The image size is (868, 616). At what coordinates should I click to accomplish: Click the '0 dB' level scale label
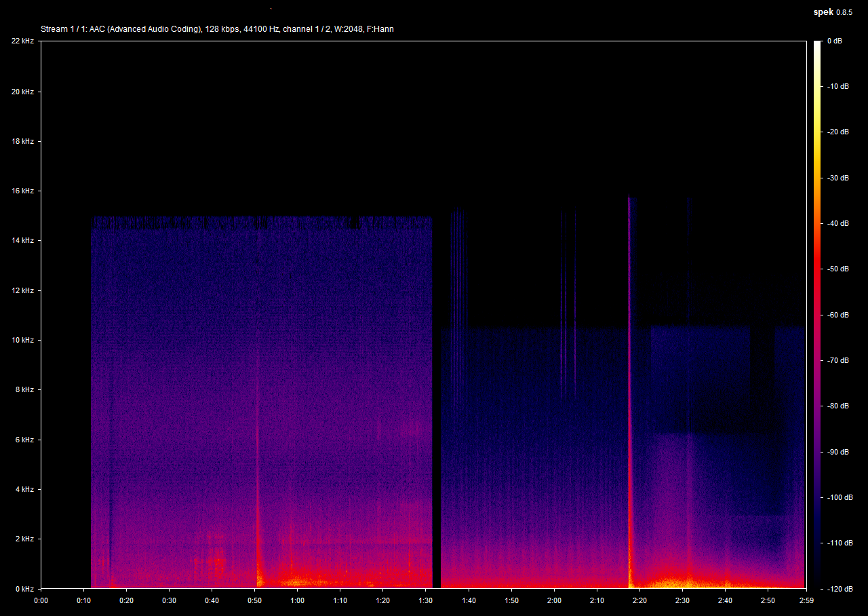(835, 41)
